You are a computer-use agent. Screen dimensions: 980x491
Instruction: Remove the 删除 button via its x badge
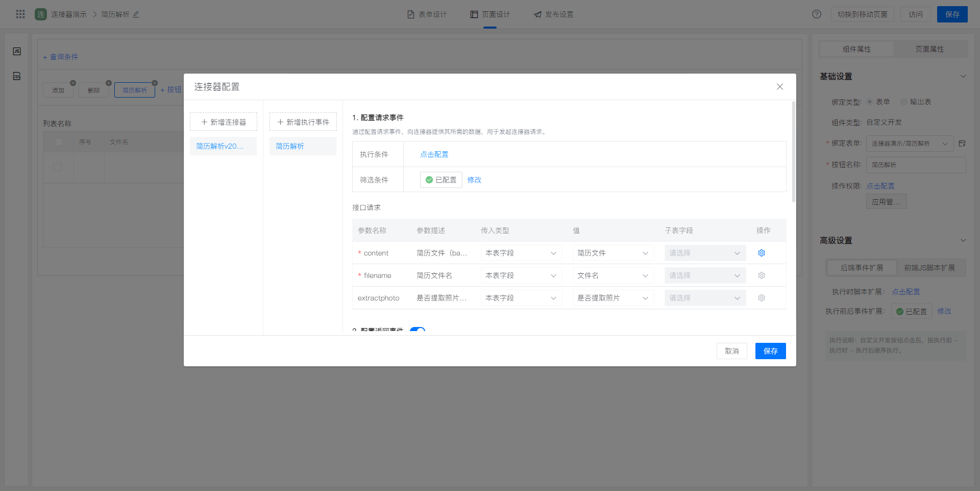tap(109, 83)
